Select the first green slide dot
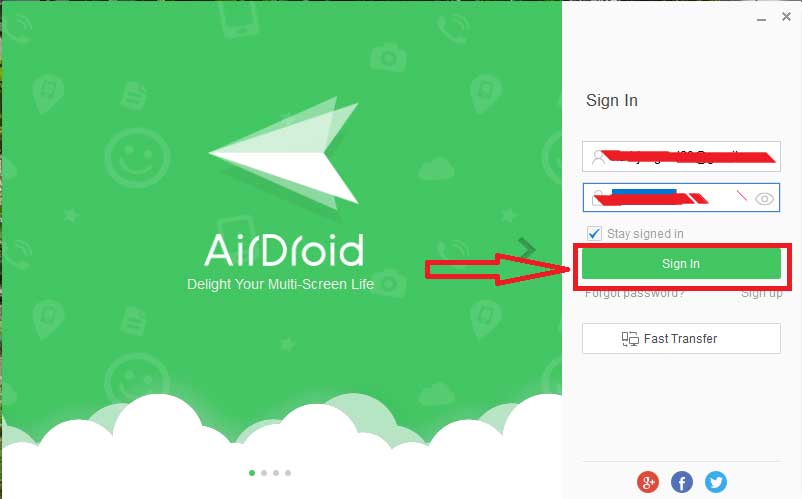The image size is (802, 499). [x=252, y=473]
